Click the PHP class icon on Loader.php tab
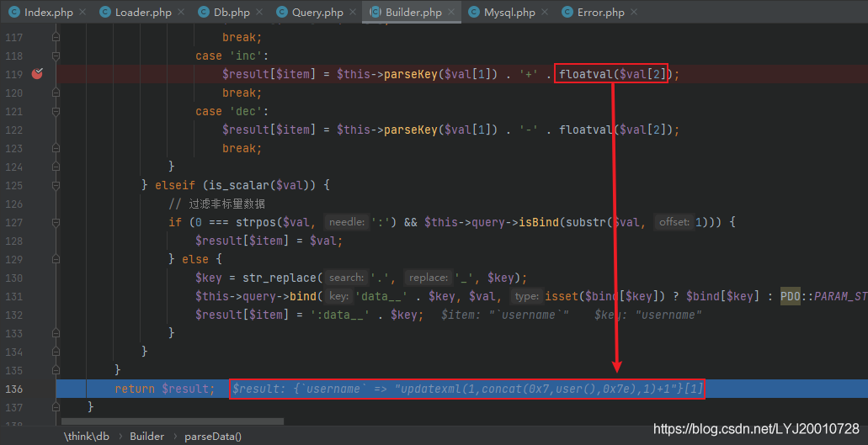Screen dimensions: 868x445 105,12
